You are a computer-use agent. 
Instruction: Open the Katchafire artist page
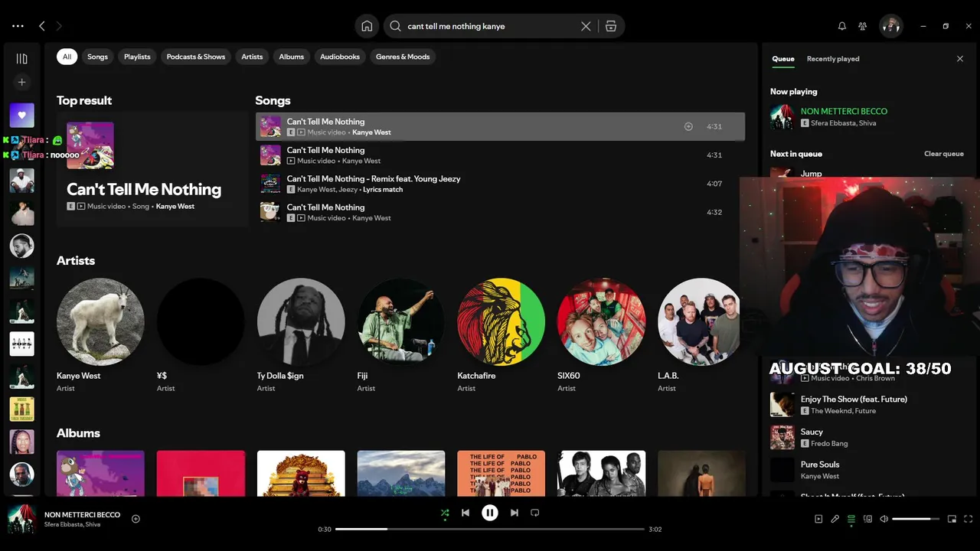(x=501, y=321)
